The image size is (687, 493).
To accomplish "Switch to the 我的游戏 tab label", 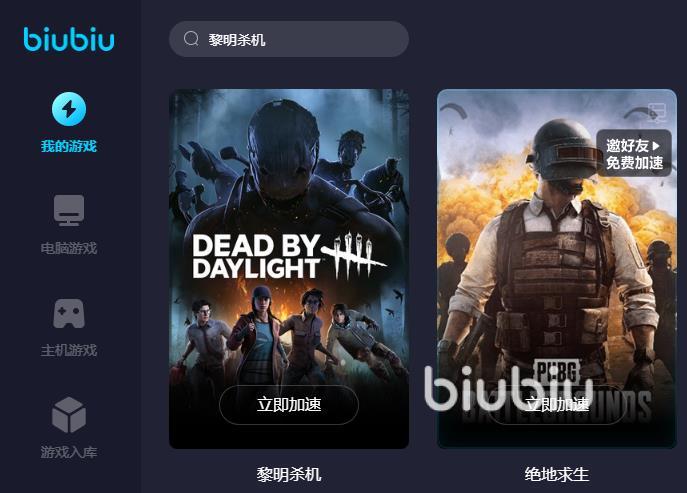I will coord(69,146).
